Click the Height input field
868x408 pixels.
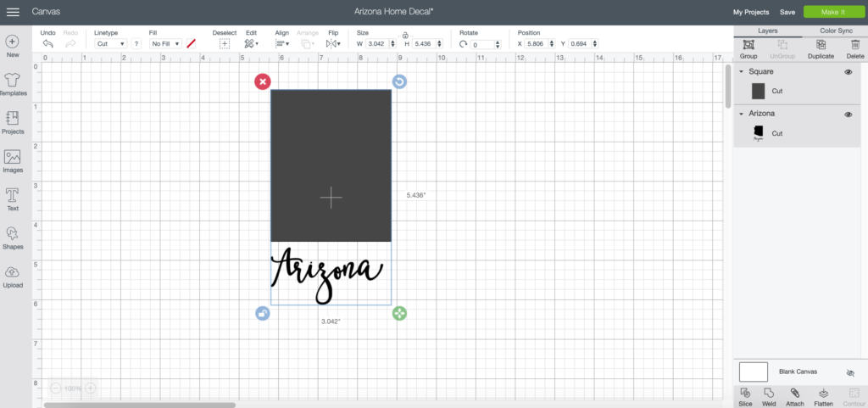(x=424, y=44)
